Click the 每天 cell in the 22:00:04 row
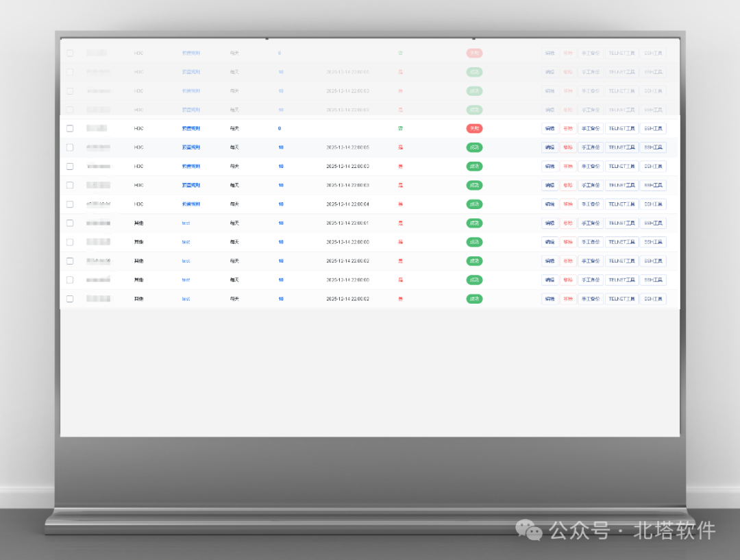Image resolution: width=740 pixels, height=560 pixels. [x=234, y=204]
